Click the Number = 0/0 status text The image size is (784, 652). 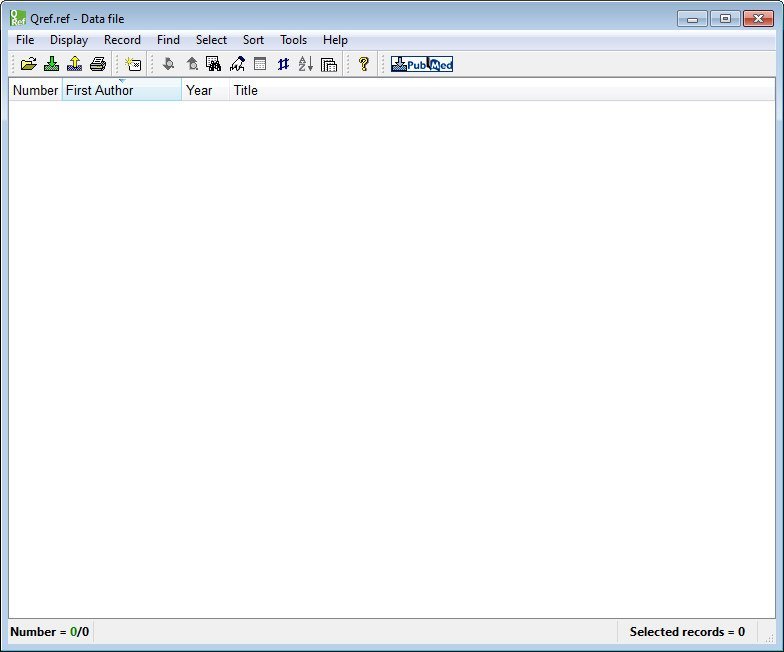[50, 632]
